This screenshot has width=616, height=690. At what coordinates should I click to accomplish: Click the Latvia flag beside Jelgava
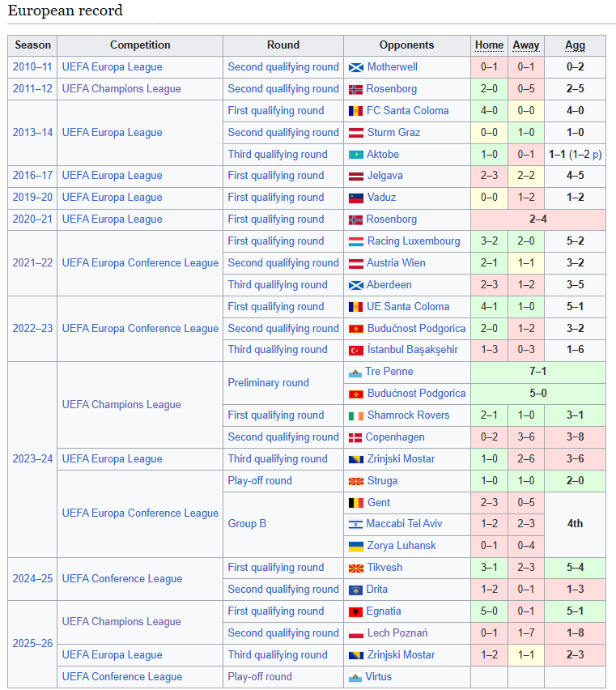(355, 176)
